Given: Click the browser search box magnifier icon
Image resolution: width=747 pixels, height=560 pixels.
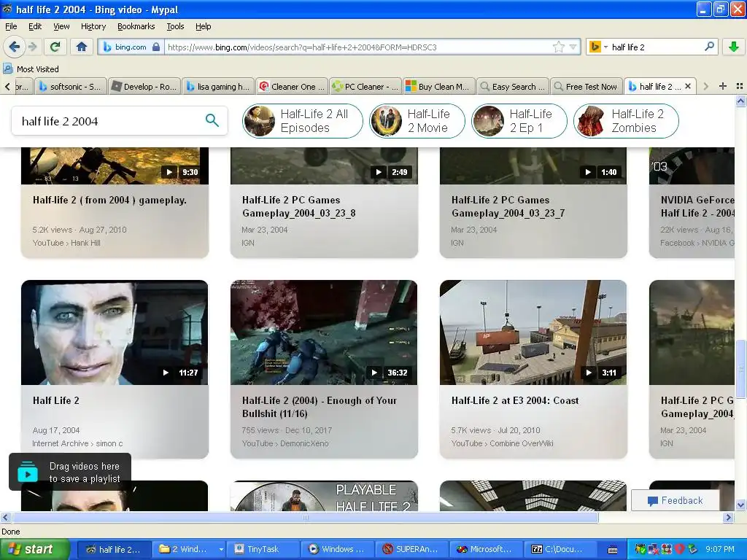Looking at the screenshot, I should (x=709, y=46).
